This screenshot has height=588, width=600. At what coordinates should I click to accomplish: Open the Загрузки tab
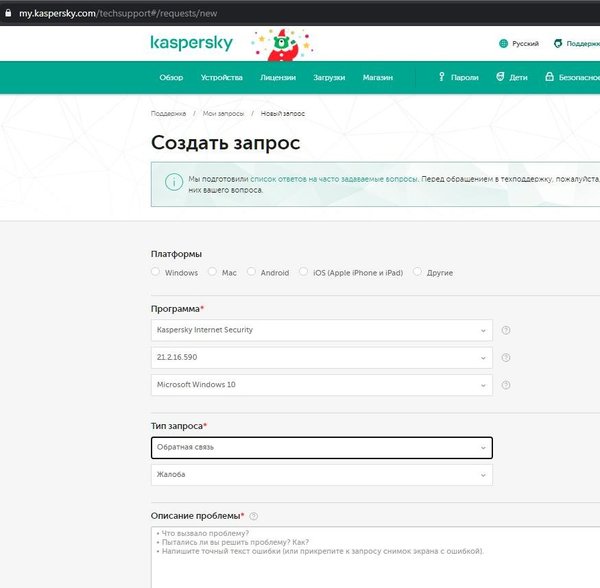tap(329, 77)
